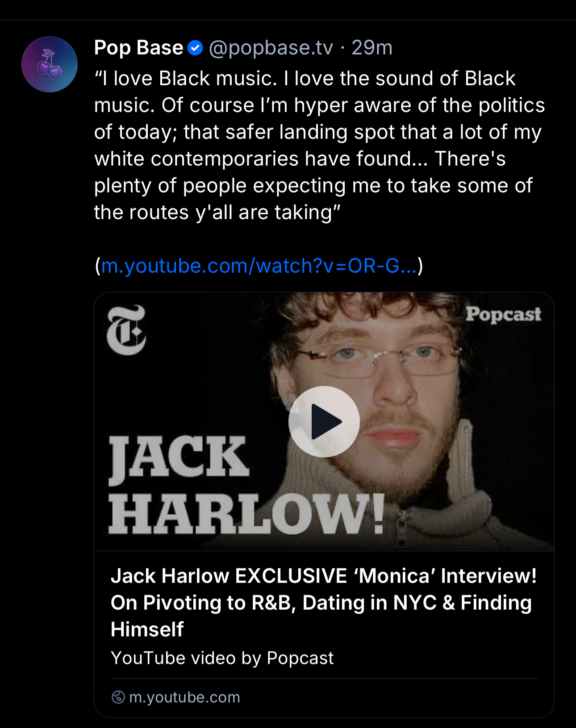Play the Jack Harlow video
This screenshot has width=576, height=728.
[x=324, y=421]
